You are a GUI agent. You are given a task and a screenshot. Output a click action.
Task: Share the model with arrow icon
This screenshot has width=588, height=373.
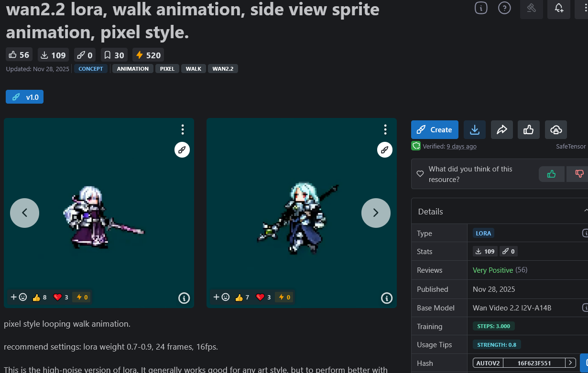tap(502, 130)
